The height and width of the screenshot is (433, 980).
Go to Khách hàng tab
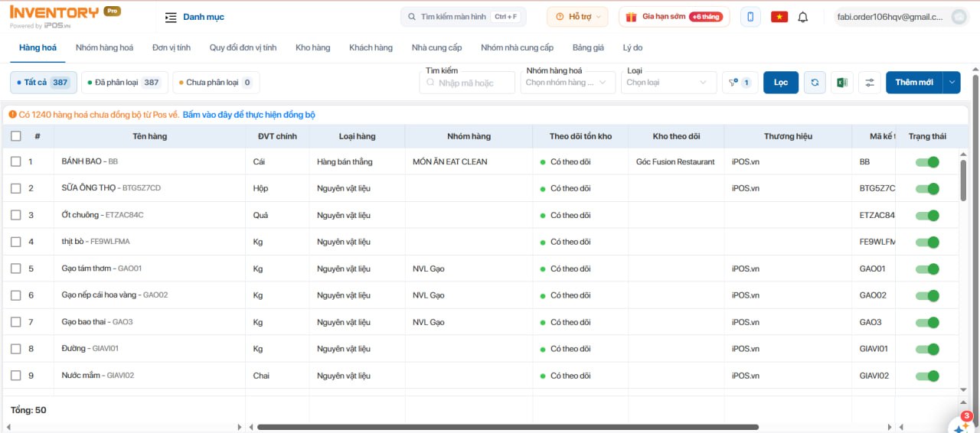click(x=371, y=47)
